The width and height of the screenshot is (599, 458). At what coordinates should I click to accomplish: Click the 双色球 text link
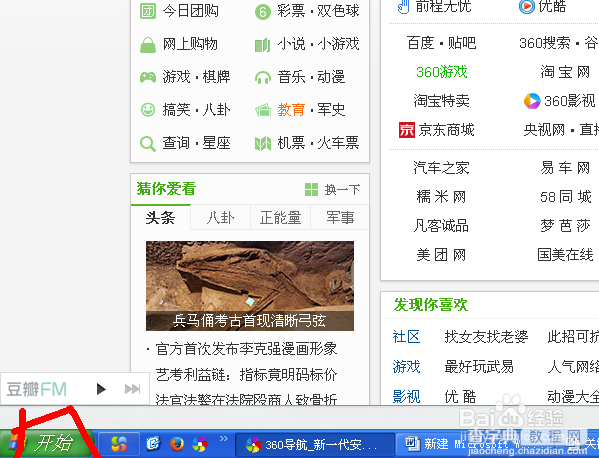(x=338, y=11)
